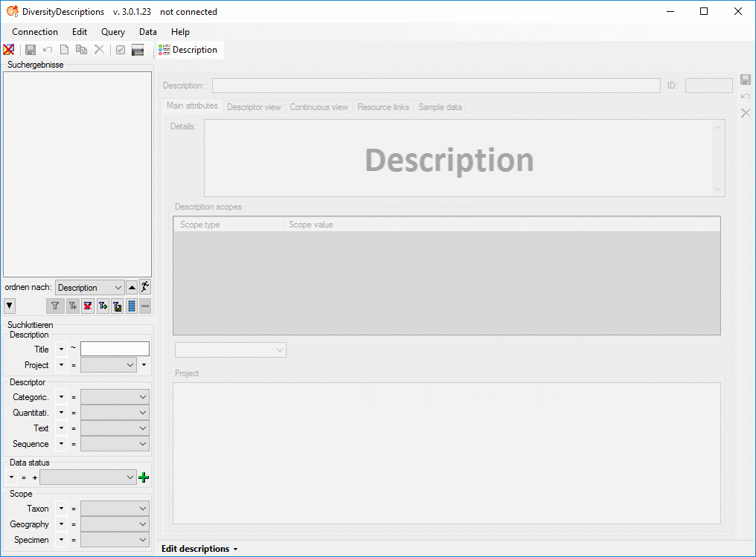The width and height of the screenshot is (756, 557).
Task: Click the funnel with green arrow icon
Action: (103, 306)
